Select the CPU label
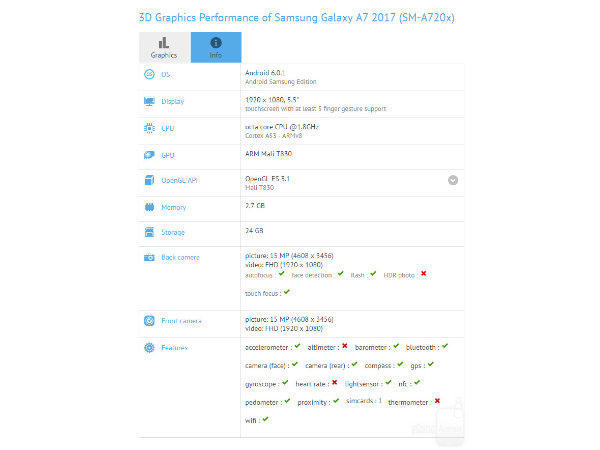600x450 pixels. pyautogui.click(x=168, y=128)
